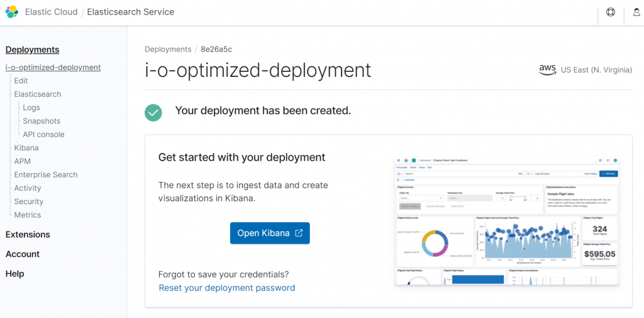Go to Deployments breadcrumb link
This screenshot has width=644, height=318.
168,49
